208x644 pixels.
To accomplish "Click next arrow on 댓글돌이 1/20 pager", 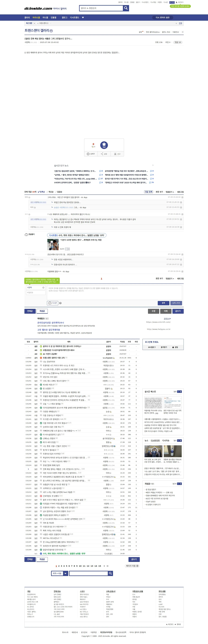I will 69,249.
